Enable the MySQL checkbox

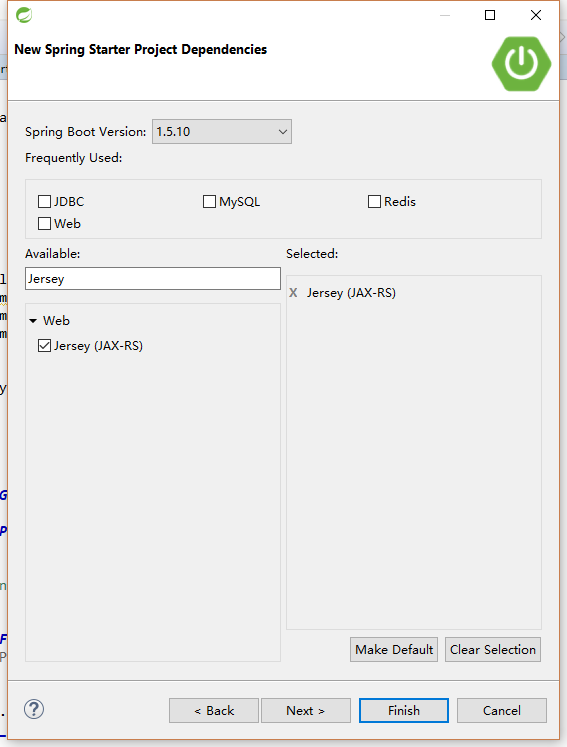[x=209, y=202]
